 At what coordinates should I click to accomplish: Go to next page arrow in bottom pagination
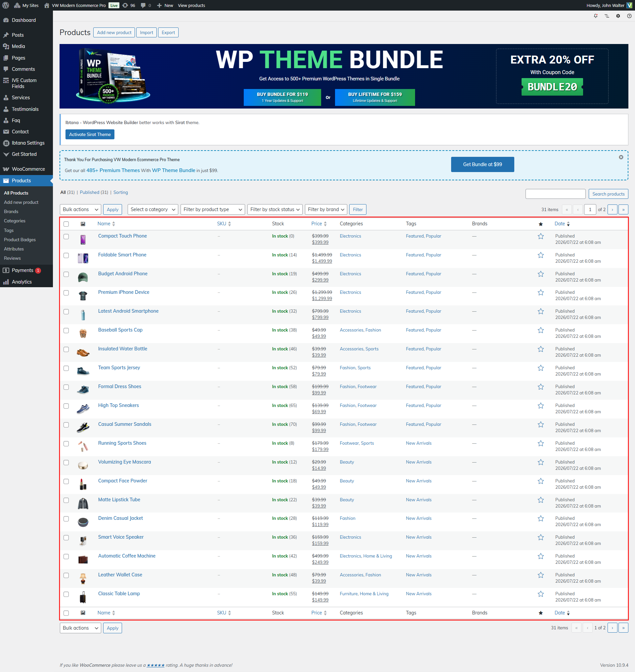(612, 628)
